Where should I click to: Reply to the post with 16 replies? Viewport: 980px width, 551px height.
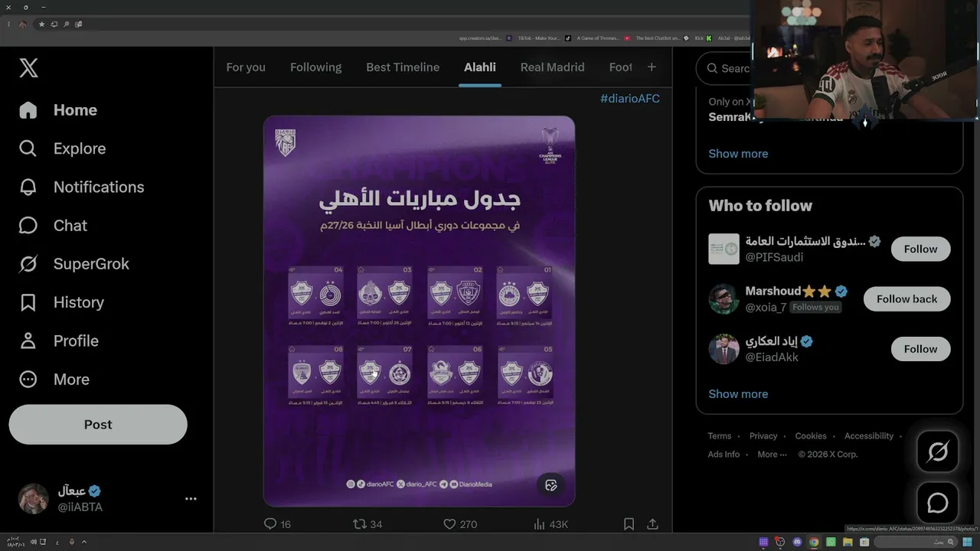277,524
